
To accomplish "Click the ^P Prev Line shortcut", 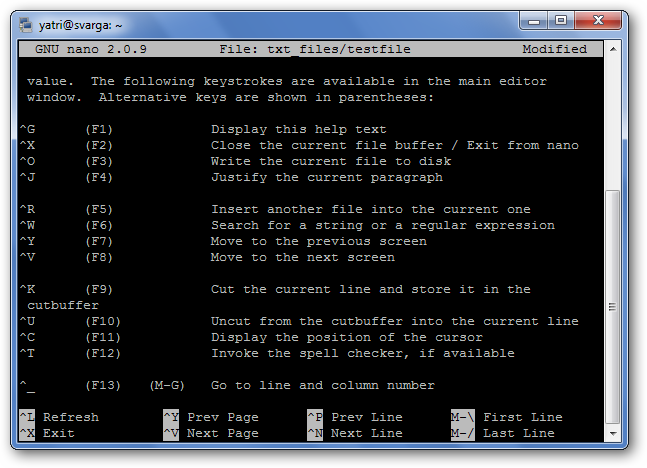I will click(355, 417).
